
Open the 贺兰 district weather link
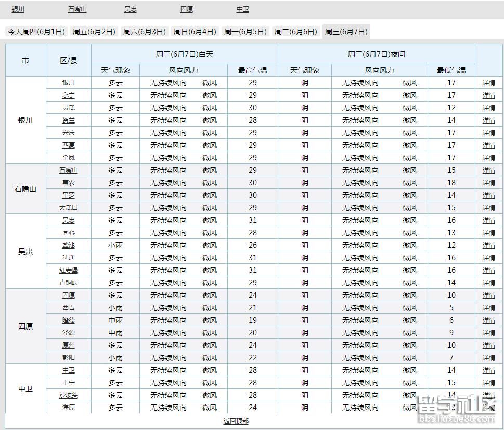pyautogui.click(x=69, y=120)
